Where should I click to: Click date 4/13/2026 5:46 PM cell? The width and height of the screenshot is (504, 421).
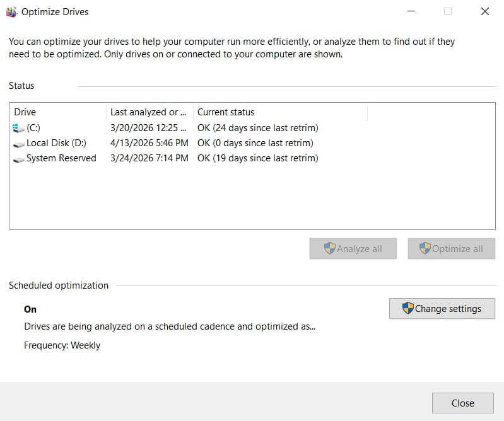click(x=149, y=143)
